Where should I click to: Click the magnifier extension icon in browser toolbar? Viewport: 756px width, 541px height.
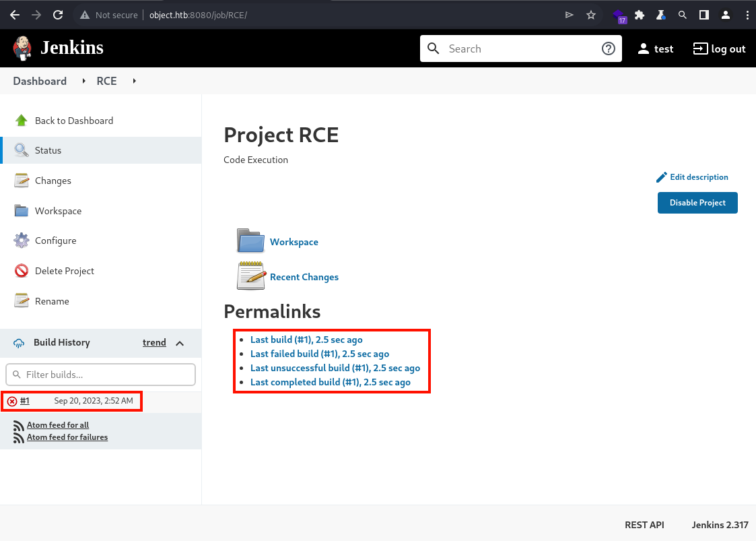682,15
